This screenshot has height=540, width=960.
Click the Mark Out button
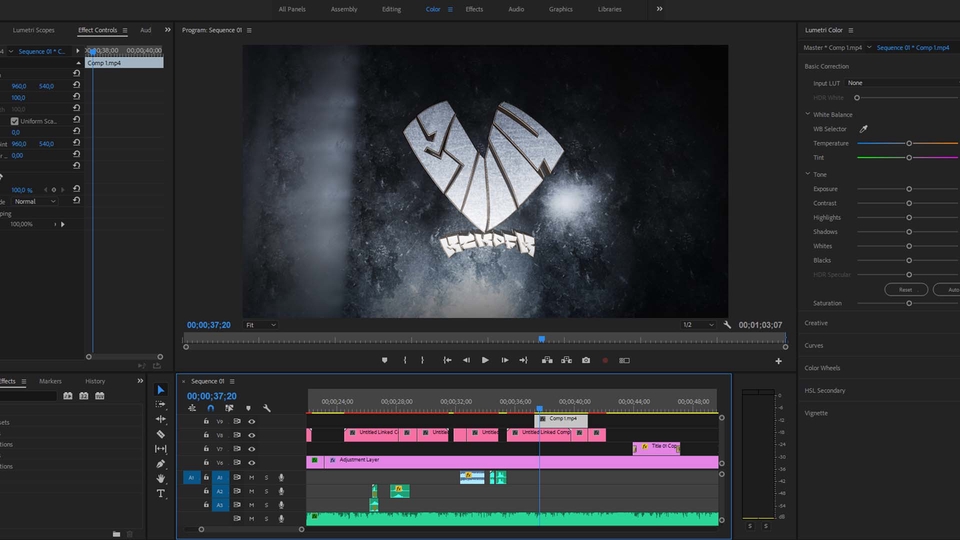pyautogui.click(x=422, y=361)
